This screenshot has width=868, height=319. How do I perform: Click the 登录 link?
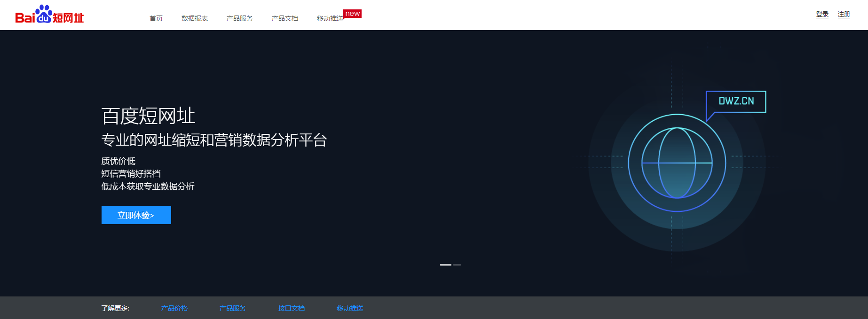(x=822, y=15)
